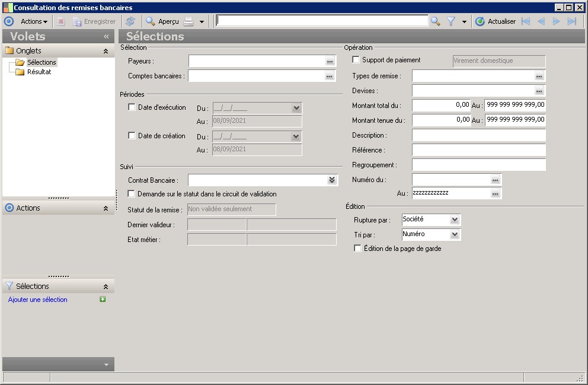
Task: Click the funnel filter icon in toolbar
Action: coord(451,21)
